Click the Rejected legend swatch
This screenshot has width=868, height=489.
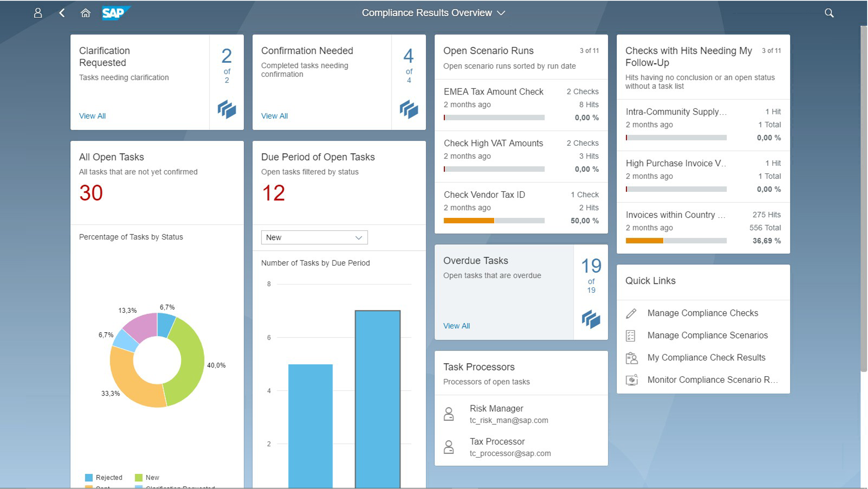pyautogui.click(x=89, y=478)
